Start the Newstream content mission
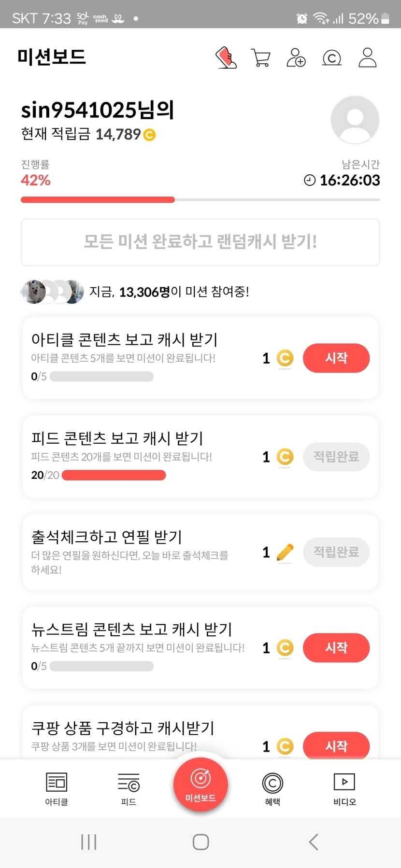 (x=336, y=648)
